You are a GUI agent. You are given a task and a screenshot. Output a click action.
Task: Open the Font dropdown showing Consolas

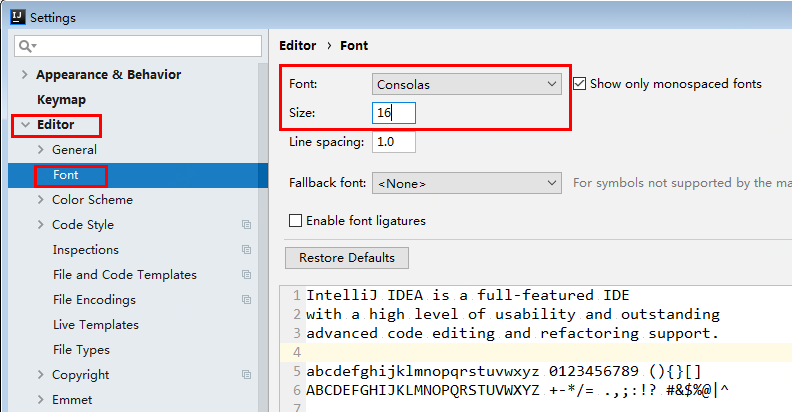[x=467, y=84]
